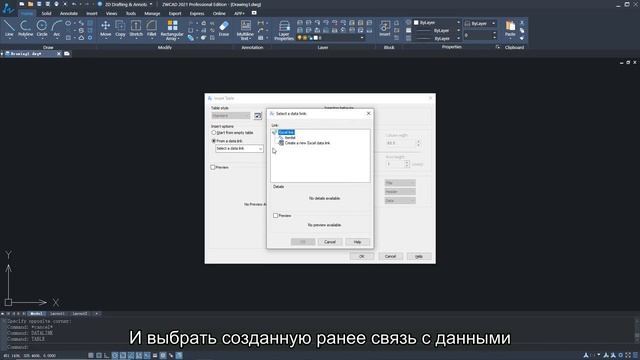This screenshot has width=640, height=360.
Task: Click the Cut icon in Clipboard panel
Action: [x=522, y=23]
